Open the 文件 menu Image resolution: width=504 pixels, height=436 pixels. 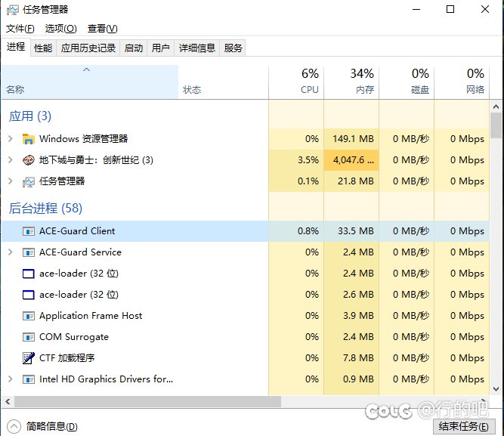click(20, 29)
